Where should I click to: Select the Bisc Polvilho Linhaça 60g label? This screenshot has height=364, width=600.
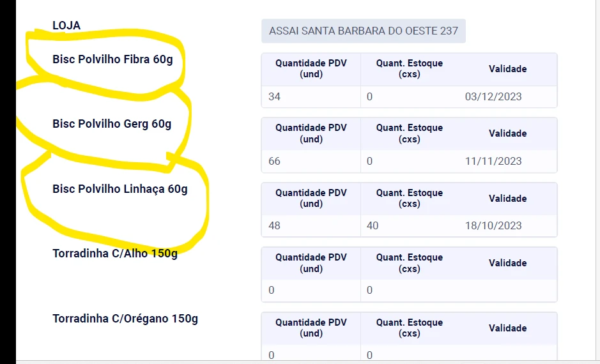click(119, 189)
